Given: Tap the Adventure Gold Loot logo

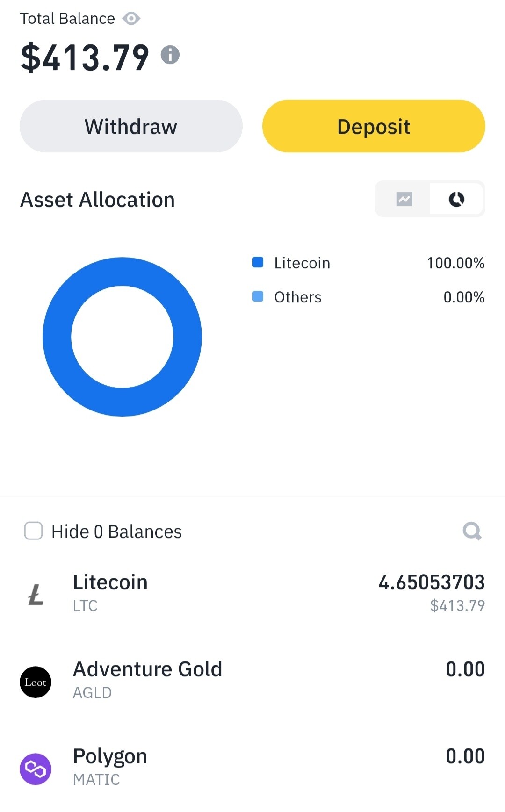Looking at the screenshot, I should coord(36,682).
